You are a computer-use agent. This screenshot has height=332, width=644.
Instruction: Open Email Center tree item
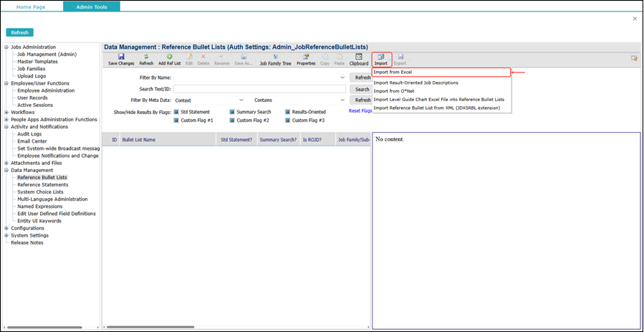pyautogui.click(x=32, y=141)
